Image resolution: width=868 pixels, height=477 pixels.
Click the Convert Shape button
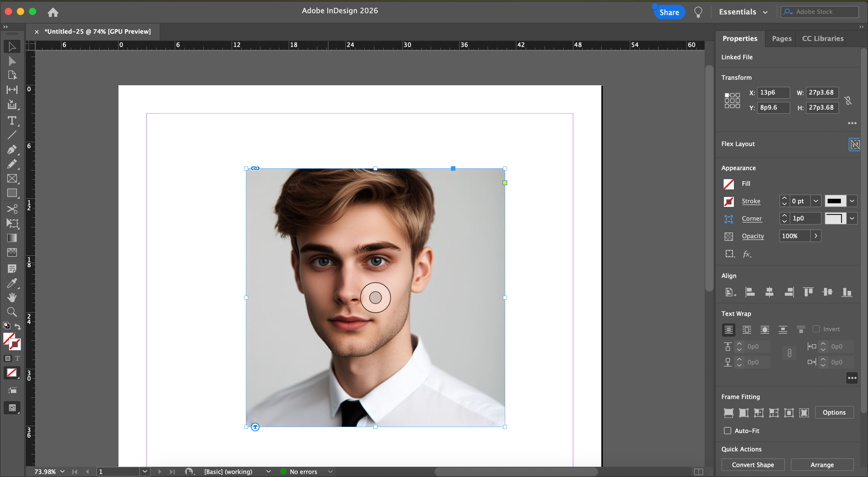(753, 465)
